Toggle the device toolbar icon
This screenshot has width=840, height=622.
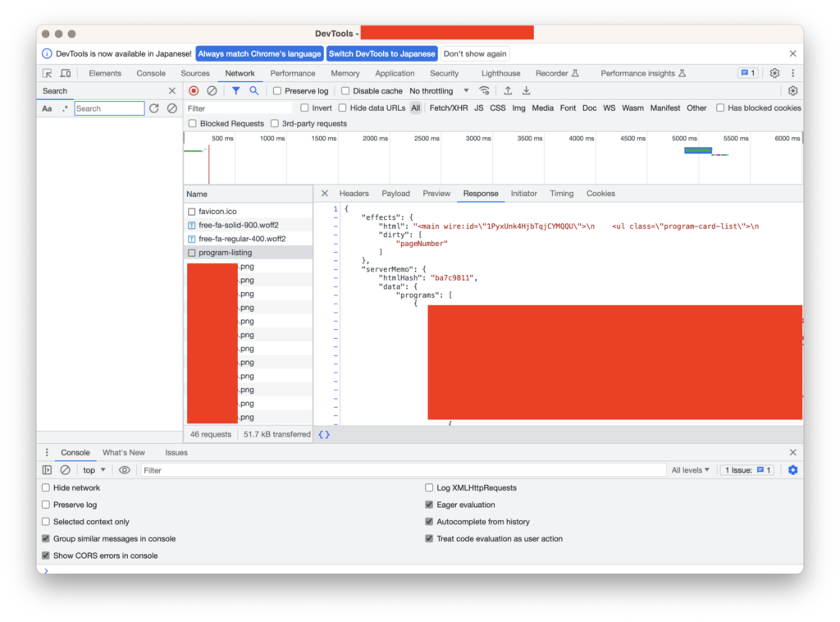tap(66, 73)
